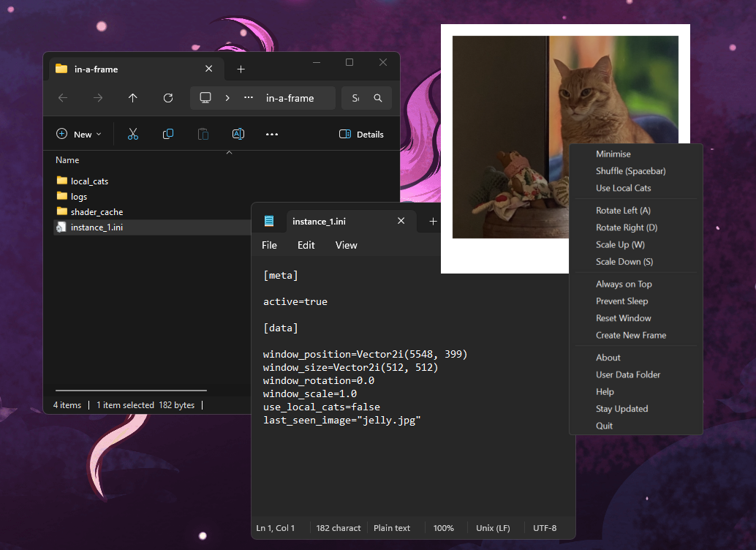Viewport: 756px width, 550px height.
Task: Close the instance_1.ini Notepad tab
Action: point(401,220)
